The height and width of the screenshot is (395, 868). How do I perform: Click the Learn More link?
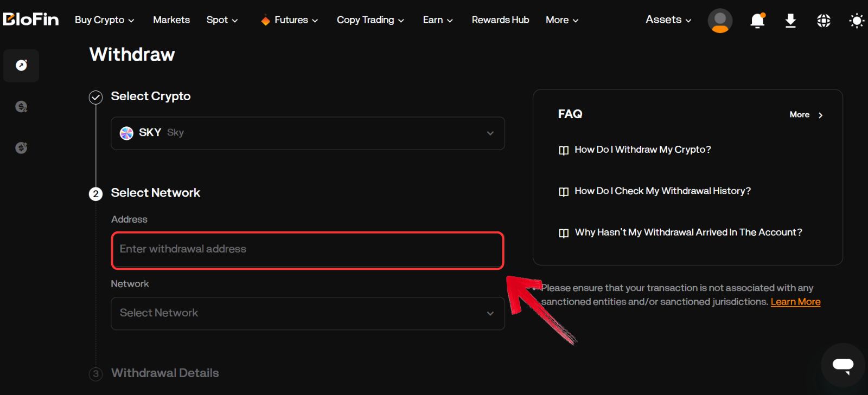tap(795, 302)
